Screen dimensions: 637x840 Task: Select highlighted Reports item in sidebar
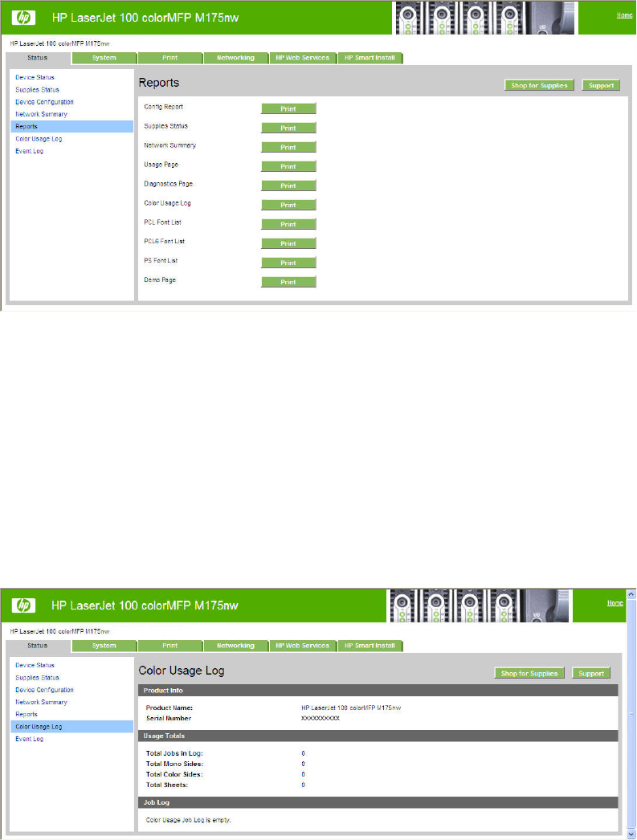(71, 126)
